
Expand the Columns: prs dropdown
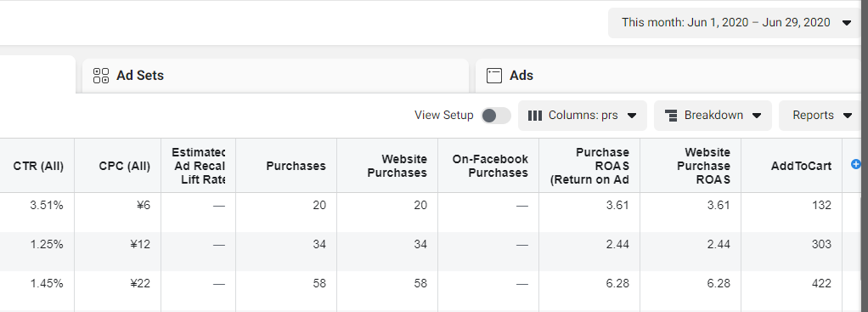coord(583,116)
